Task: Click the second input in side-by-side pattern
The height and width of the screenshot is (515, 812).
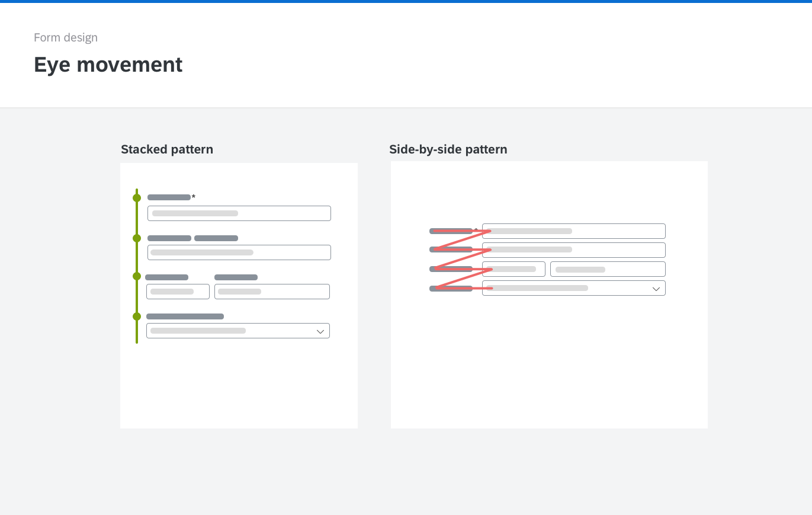Action: tap(574, 250)
